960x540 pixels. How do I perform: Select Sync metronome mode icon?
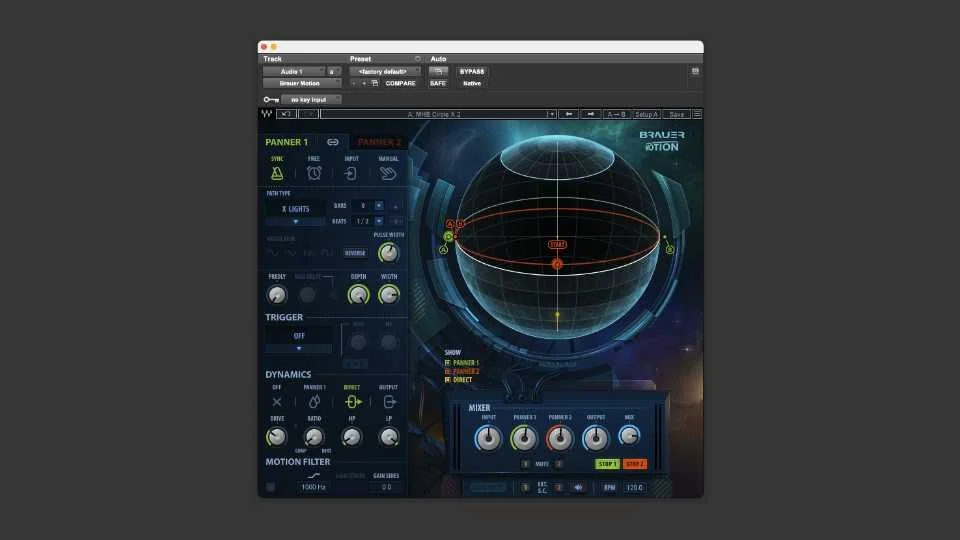pos(277,173)
